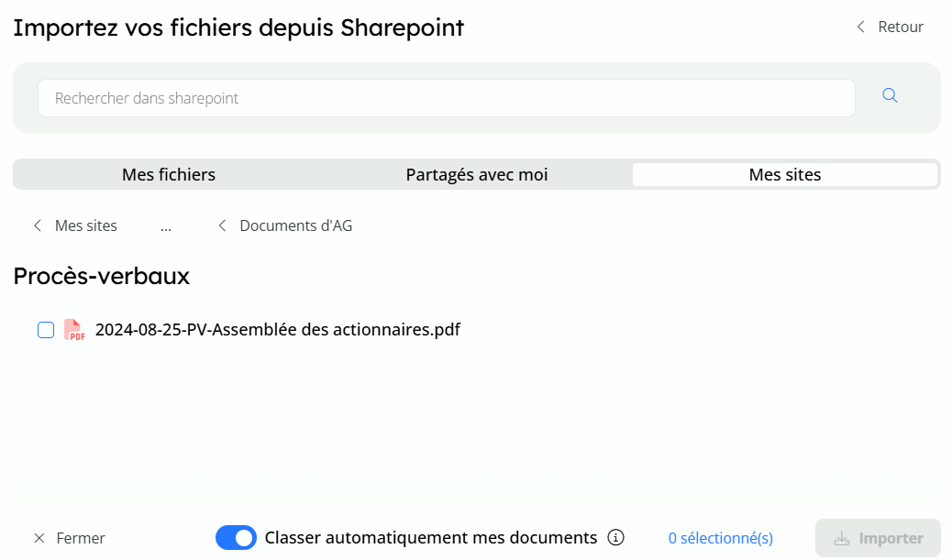Click the back chevron beside Retour
Viewport: 952px width, 560px height.
(x=860, y=27)
